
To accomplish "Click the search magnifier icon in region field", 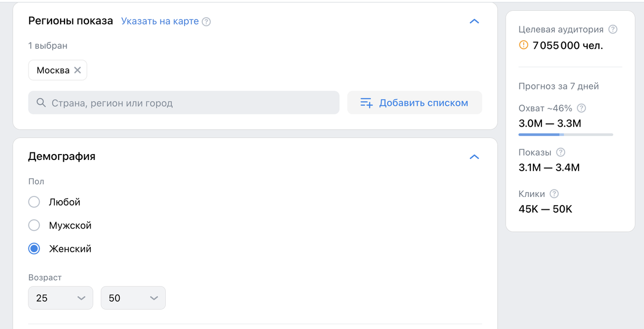I will [x=41, y=103].
